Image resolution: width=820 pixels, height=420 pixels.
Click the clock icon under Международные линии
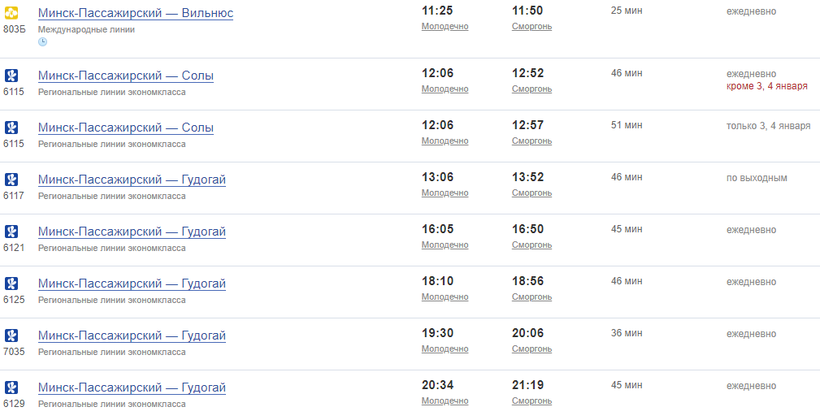(42, 42)
